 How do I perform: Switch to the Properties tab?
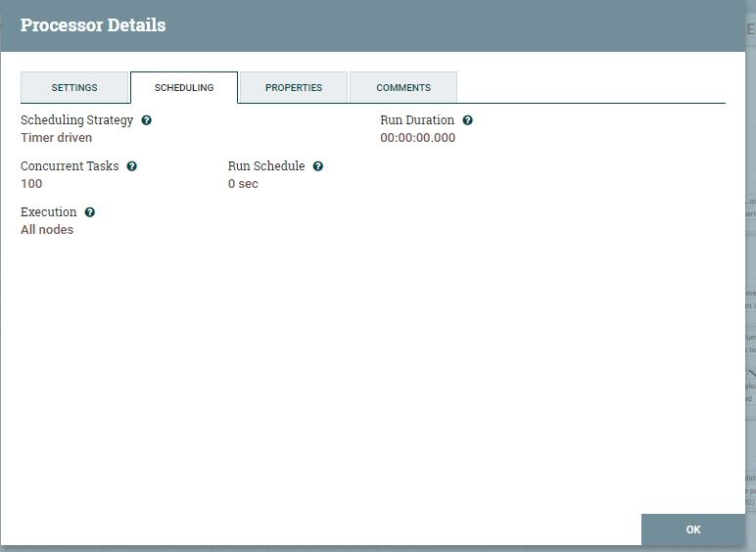[294, 87]
